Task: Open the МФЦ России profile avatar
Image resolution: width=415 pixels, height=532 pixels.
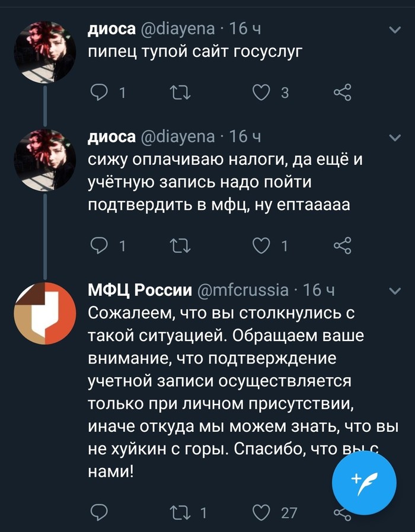Action: pyautogui.click(x=45, y=313)
